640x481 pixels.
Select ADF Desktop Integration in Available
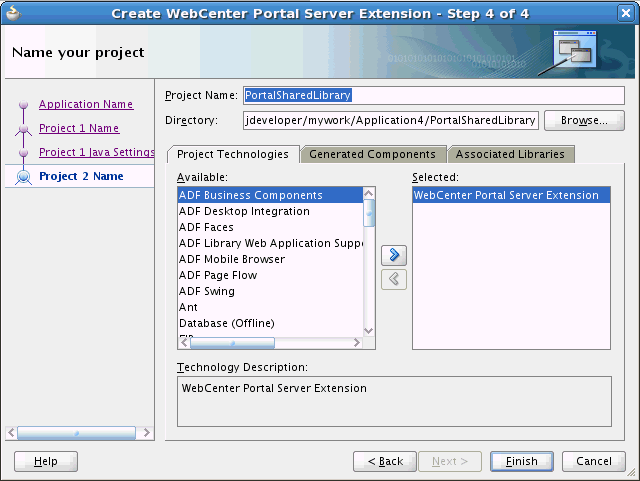pyautogui.click(x=270, y=211)
